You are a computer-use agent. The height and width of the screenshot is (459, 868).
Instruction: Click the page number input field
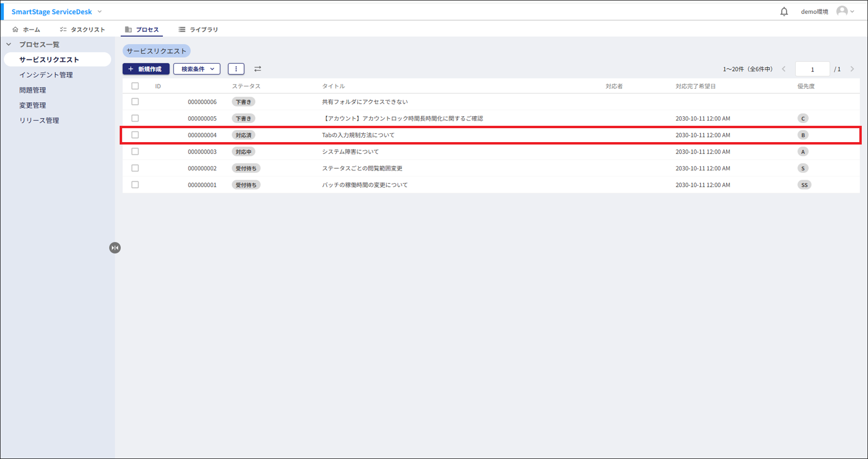(x=812, y=69)
